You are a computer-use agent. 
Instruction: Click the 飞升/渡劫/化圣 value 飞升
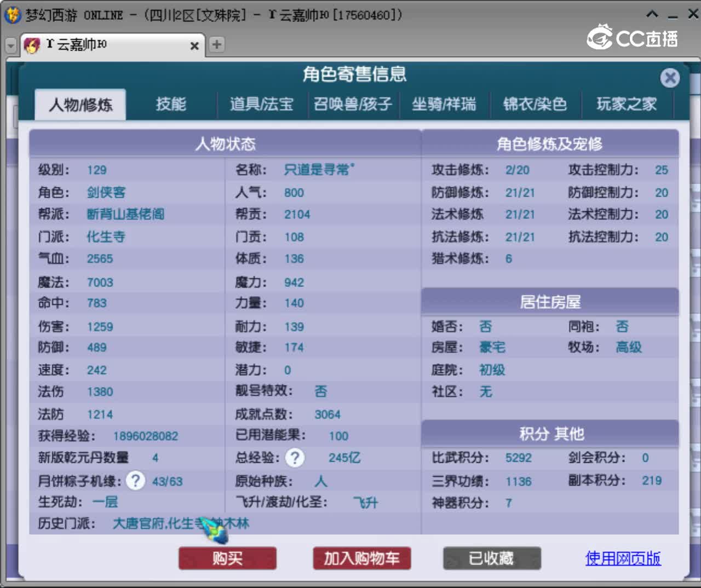(x=366, y=503)
